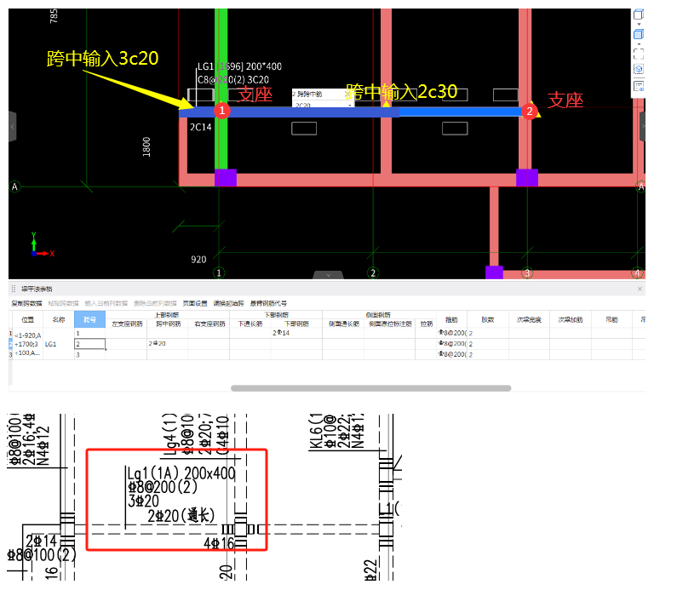This screenshot has width=700, height=613.
Task: Click the LG1 name cell
Action: point(59,344)
